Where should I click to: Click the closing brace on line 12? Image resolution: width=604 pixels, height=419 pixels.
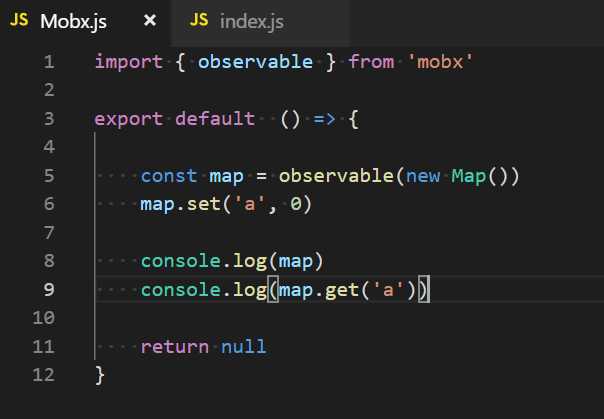[100, 375]
